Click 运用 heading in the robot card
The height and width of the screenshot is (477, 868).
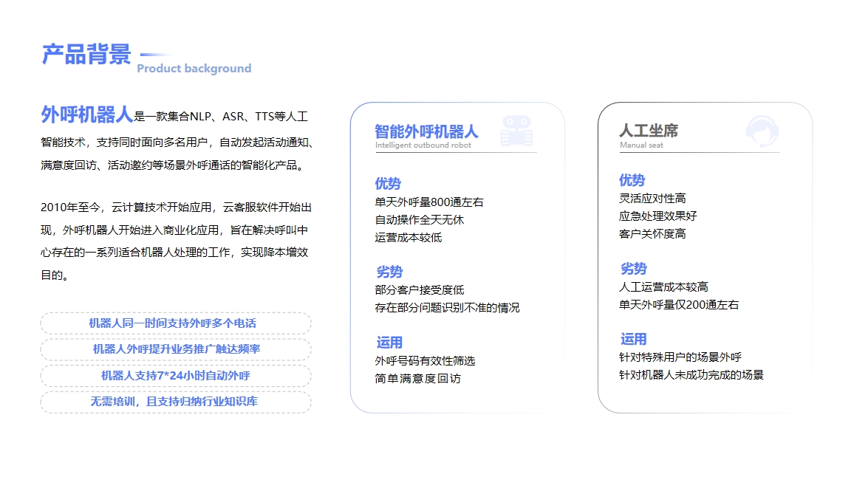(389, 343)
